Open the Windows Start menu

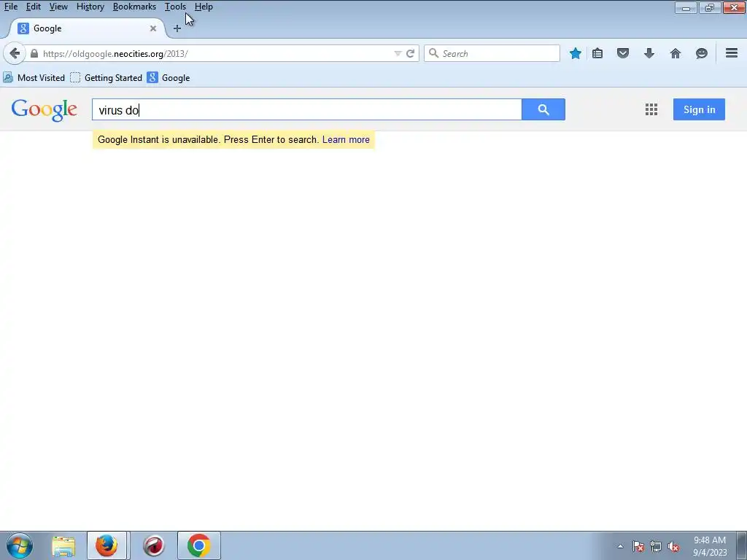click(x=20, y=545)
